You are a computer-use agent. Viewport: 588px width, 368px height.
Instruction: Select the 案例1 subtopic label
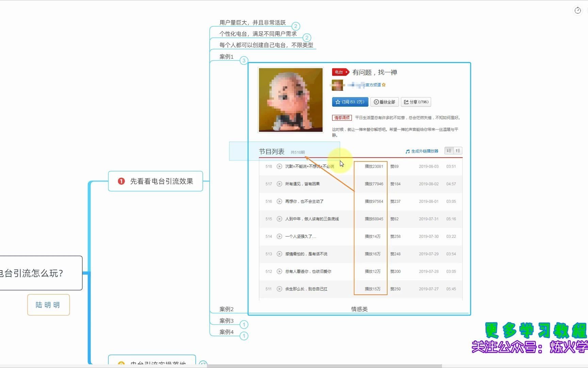click(x=227, y=57)
